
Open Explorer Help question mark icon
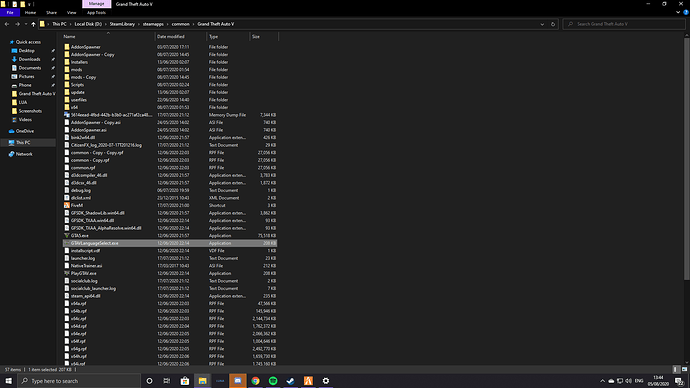[x=686, y=12]
